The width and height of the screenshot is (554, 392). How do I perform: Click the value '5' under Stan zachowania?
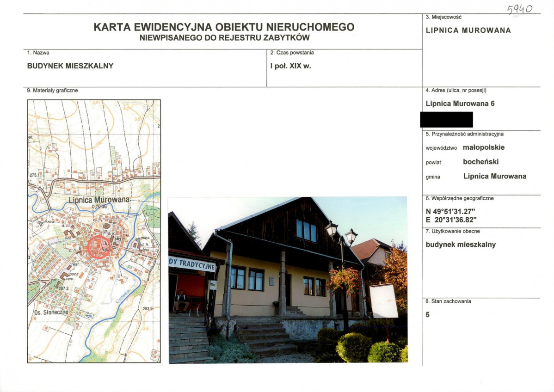coord(427,315)
